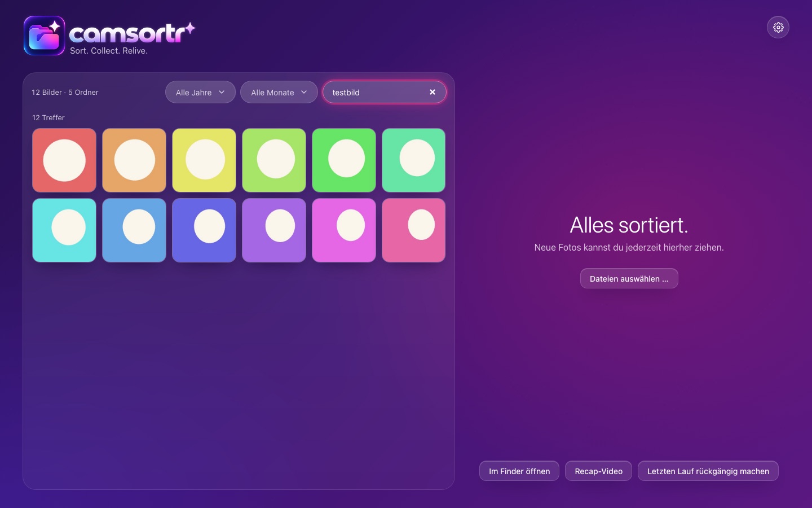Select the magenta thumbnail image
This screenshot has width=812, height=508.
coord(344,230)
